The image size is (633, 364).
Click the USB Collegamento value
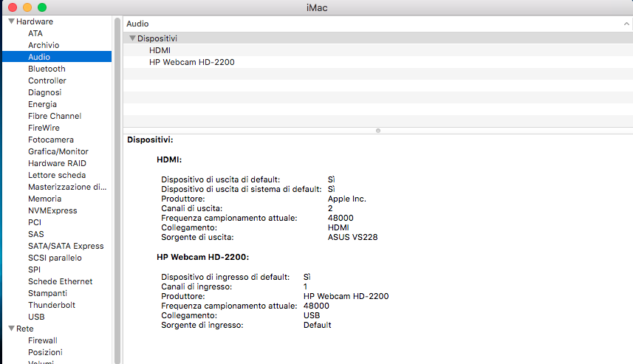tap(312, 315)
